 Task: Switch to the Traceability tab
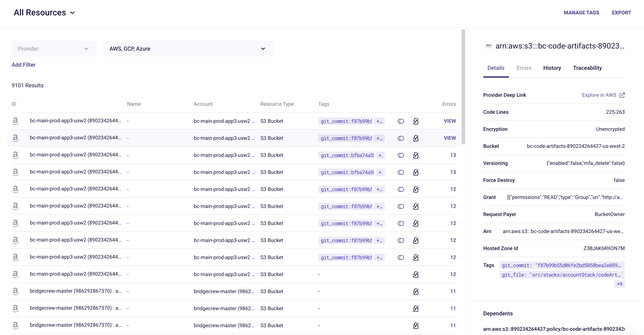(587, 68)
